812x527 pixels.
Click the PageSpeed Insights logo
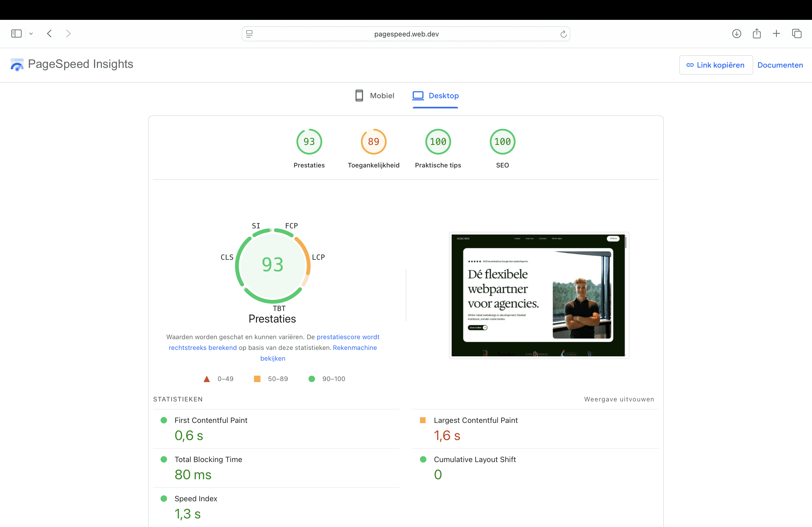(x=17, y=64)
